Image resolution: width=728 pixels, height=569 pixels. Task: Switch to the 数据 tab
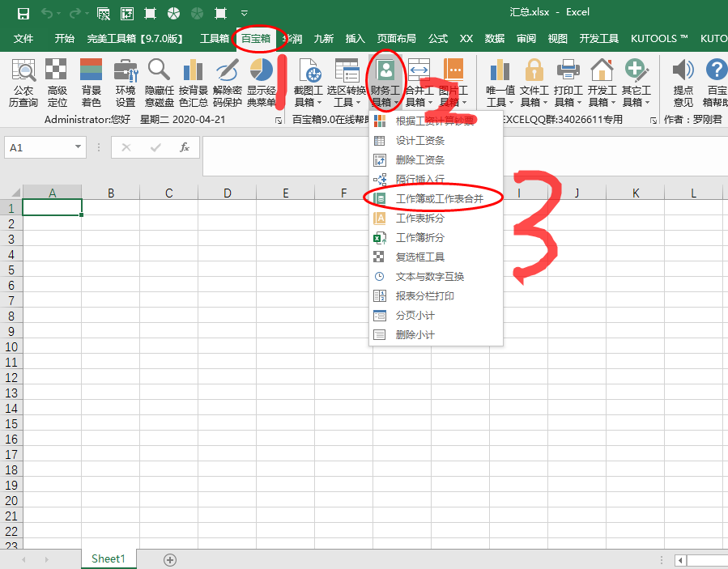(x=495, y=39)
